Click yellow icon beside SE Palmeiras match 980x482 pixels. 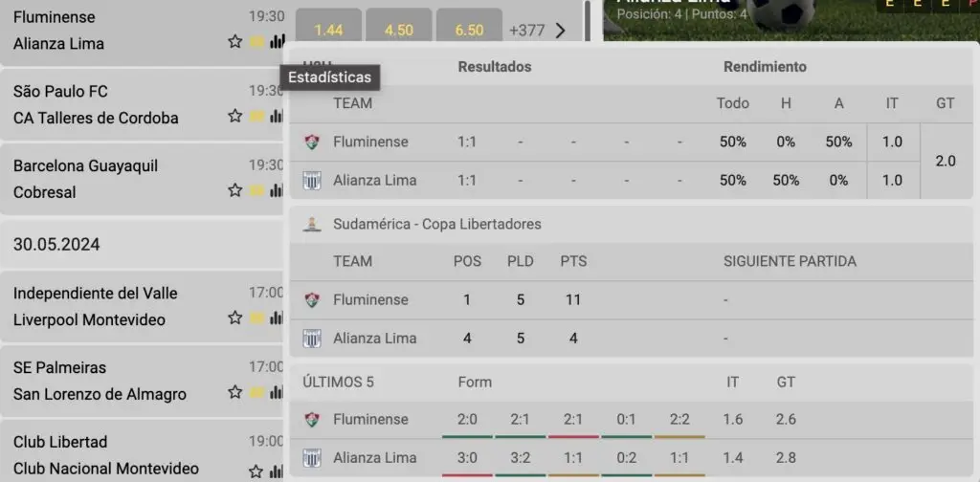pos(256,393)
